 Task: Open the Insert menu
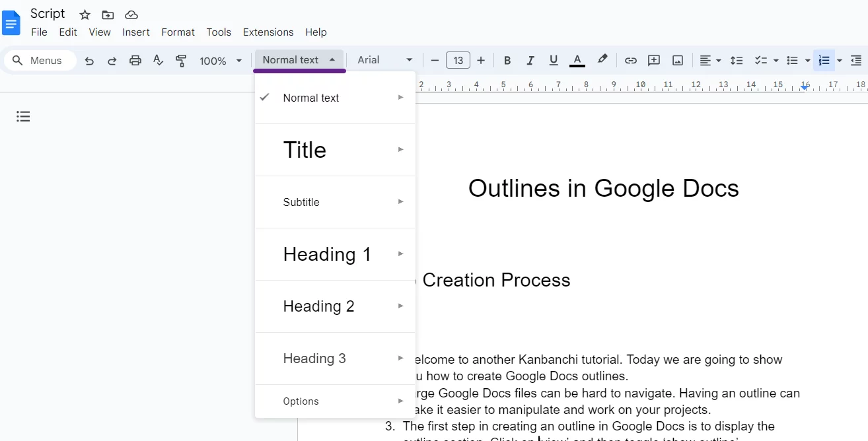point(136,32)
